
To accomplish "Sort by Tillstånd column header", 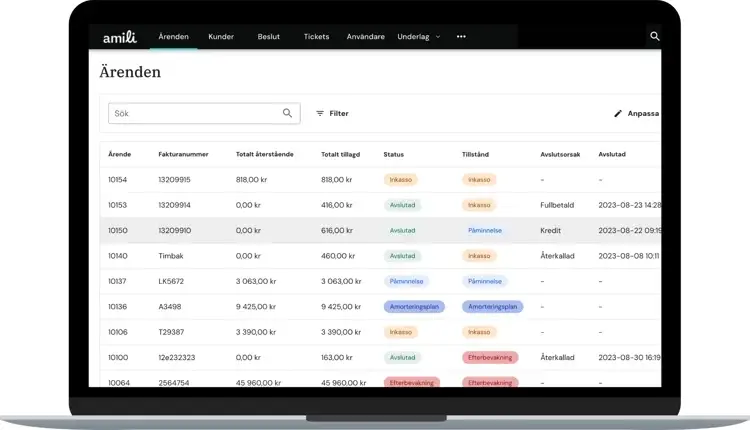I will (475, 154).
